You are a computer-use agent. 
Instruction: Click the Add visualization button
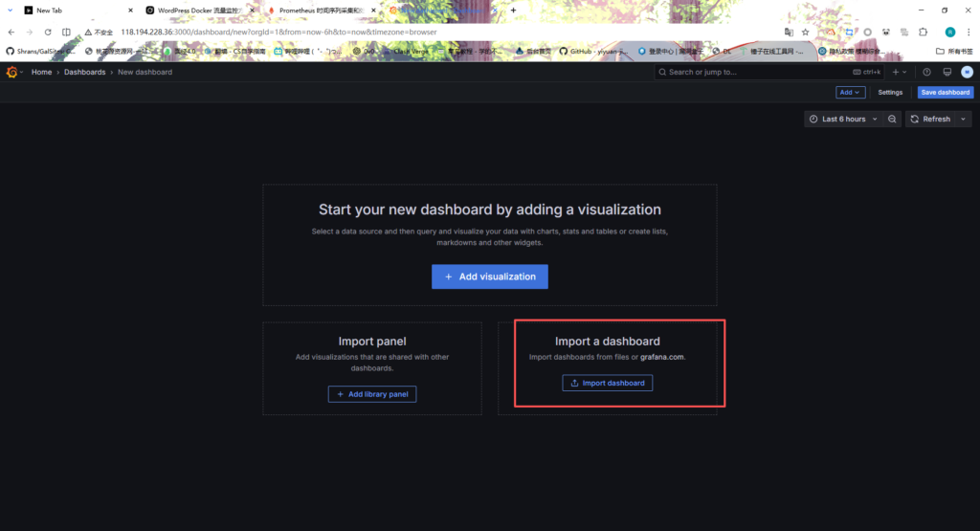click(x=490, y=277)
